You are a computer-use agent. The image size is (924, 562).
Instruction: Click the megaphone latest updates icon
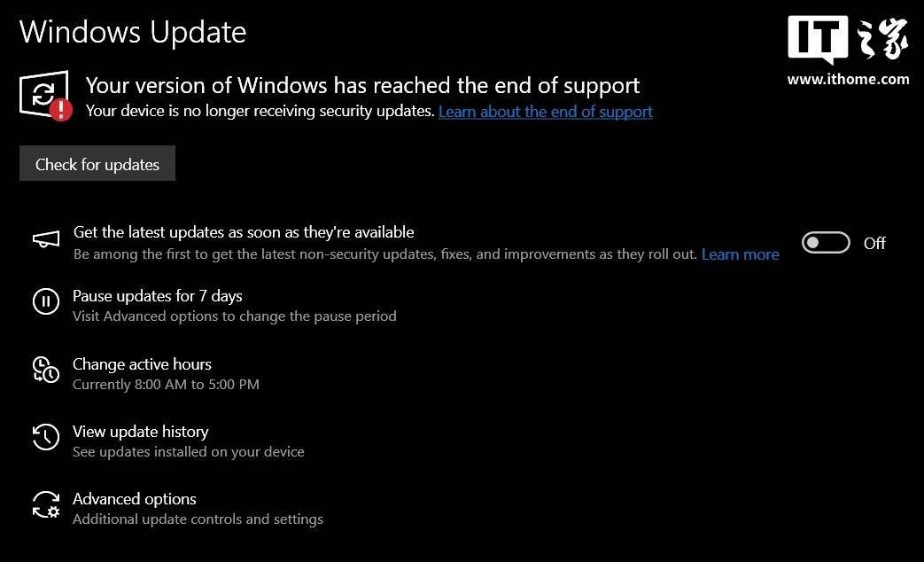[46, 241]
